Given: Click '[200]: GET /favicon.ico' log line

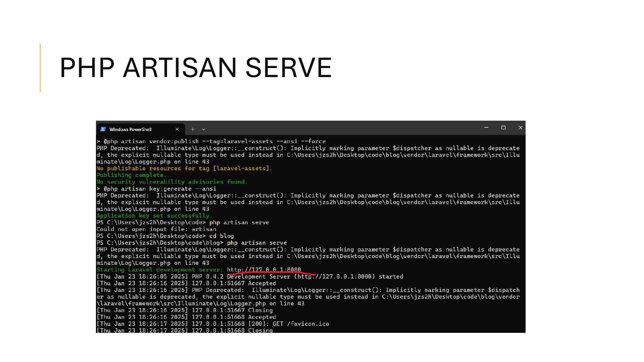Looking at the screenshot, I should (213, 324).
